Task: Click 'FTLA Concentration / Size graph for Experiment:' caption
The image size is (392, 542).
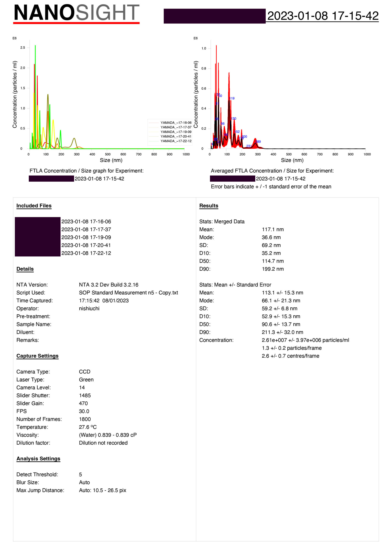Action: (x=87, y=171)
